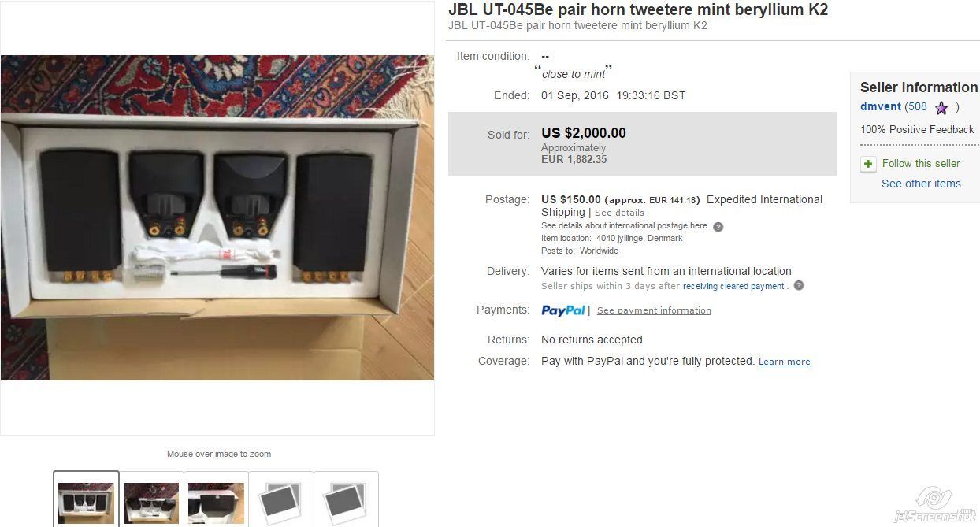Click Learn more about coverage

pos(784,362)
